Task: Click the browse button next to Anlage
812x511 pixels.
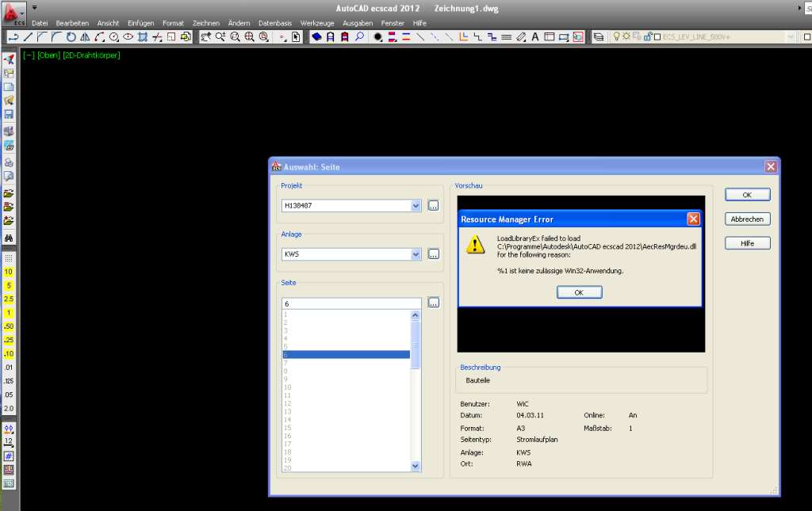Action: point(434,254)
